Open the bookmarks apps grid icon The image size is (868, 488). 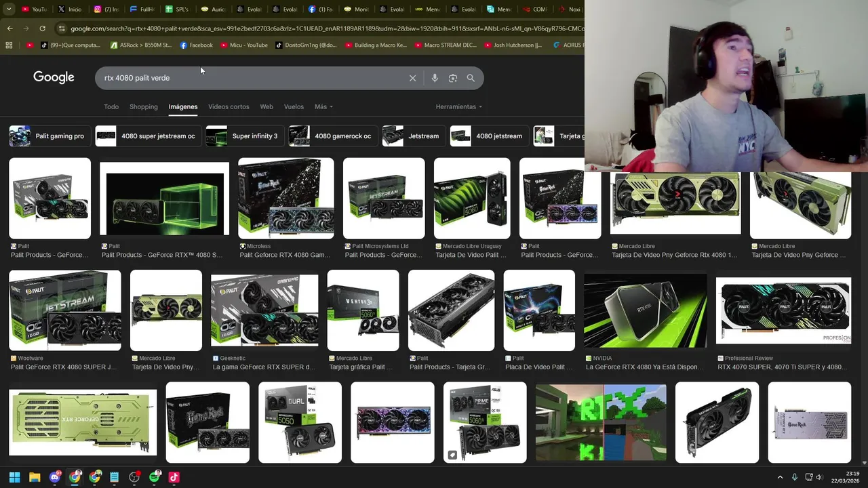[x=9, y=45]
